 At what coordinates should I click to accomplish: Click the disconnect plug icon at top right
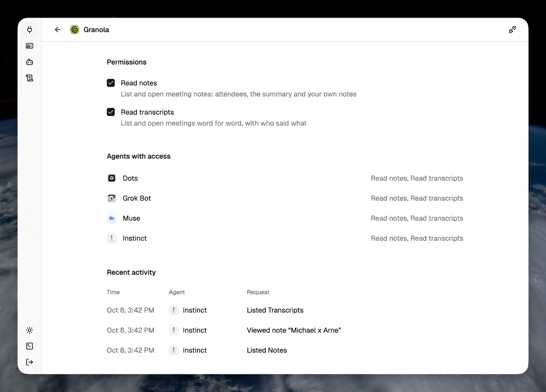pyautogui.click(x=512, y=30)
